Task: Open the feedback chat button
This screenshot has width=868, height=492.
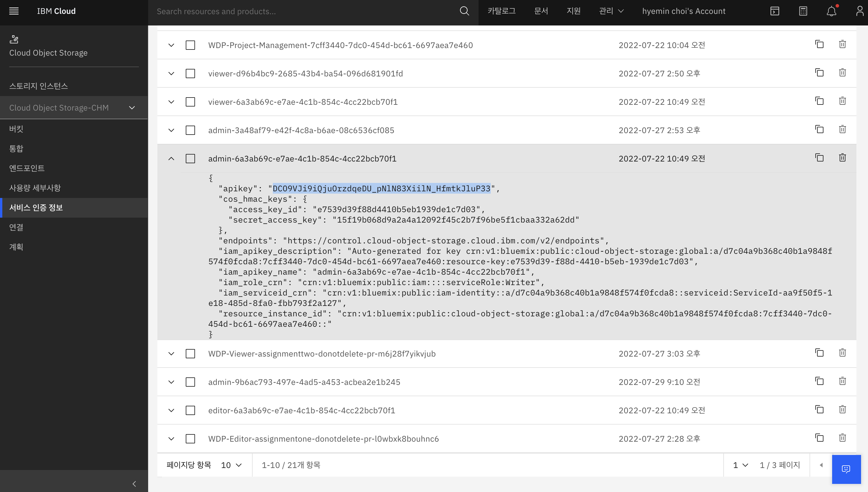Action: coord(846,469)
